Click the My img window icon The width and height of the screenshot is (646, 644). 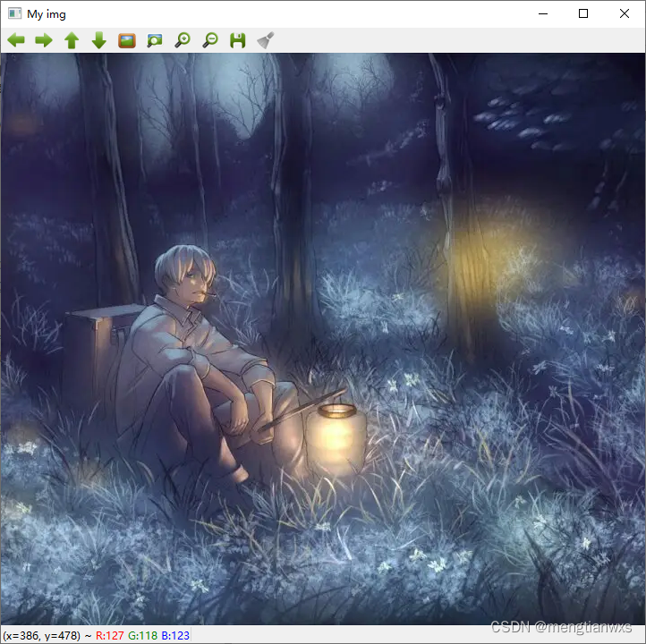[14, 13]
